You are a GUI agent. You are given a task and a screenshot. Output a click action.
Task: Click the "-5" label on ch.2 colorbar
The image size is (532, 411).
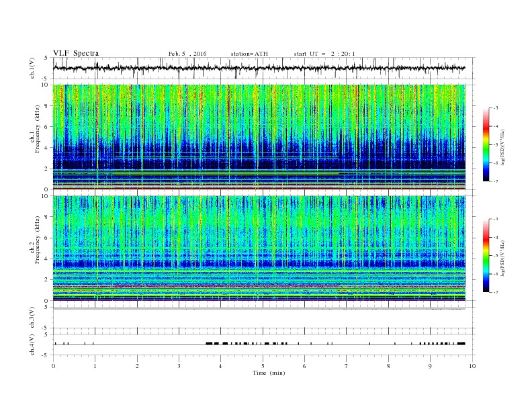click(x=496, y=256)
